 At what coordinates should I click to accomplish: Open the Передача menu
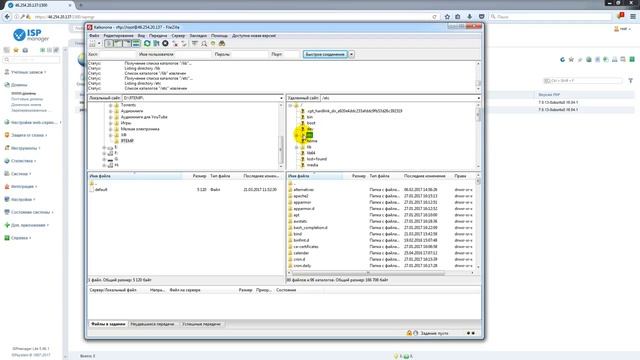pyautogui.click(x=158, y=36)
